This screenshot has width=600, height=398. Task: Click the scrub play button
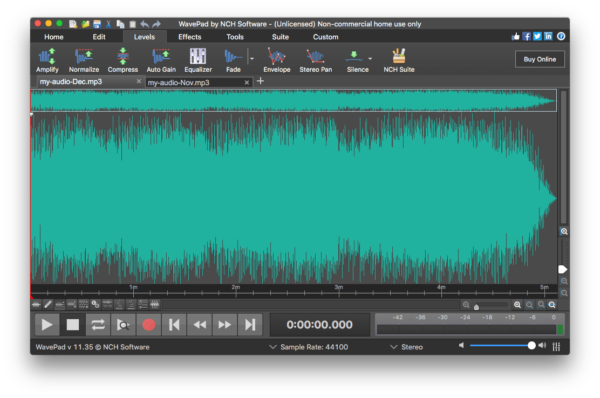tap(123, 325)
